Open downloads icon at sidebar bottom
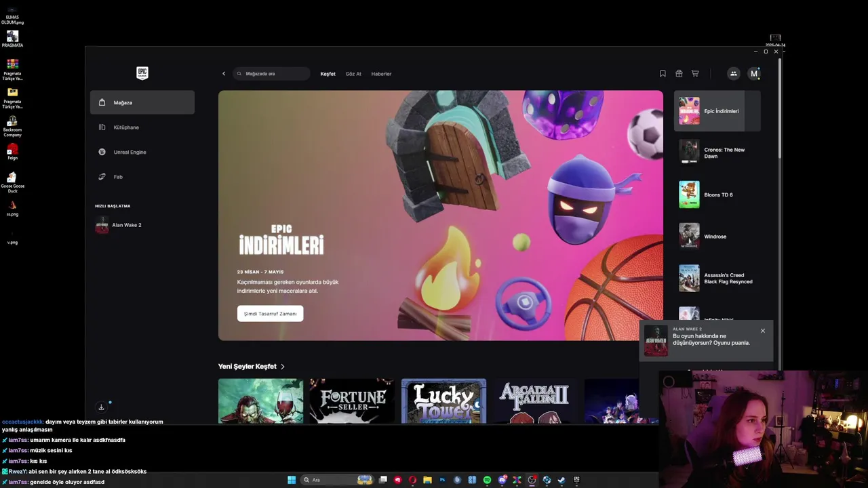868x488 pixels. [101, 407]
